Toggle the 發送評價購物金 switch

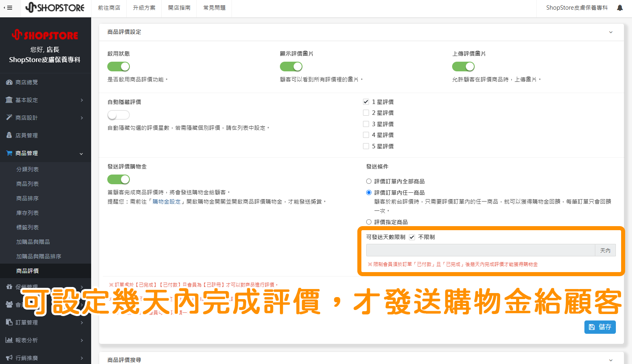pyautogui.click(x=119, y=179)
